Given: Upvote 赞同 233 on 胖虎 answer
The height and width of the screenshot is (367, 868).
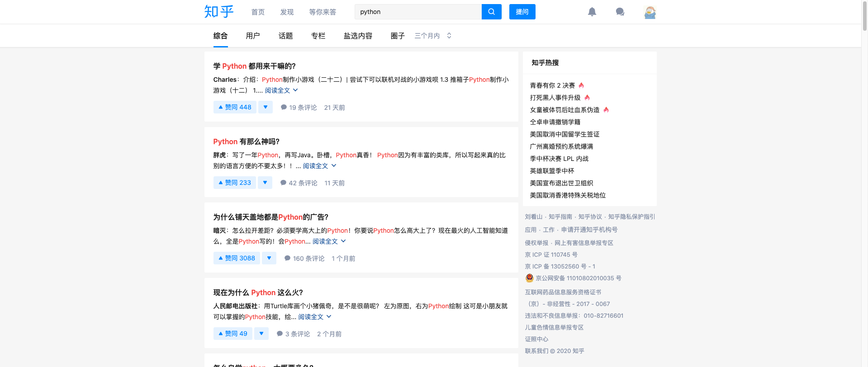Looking at the screenshot, I should [x=234, y=183].
